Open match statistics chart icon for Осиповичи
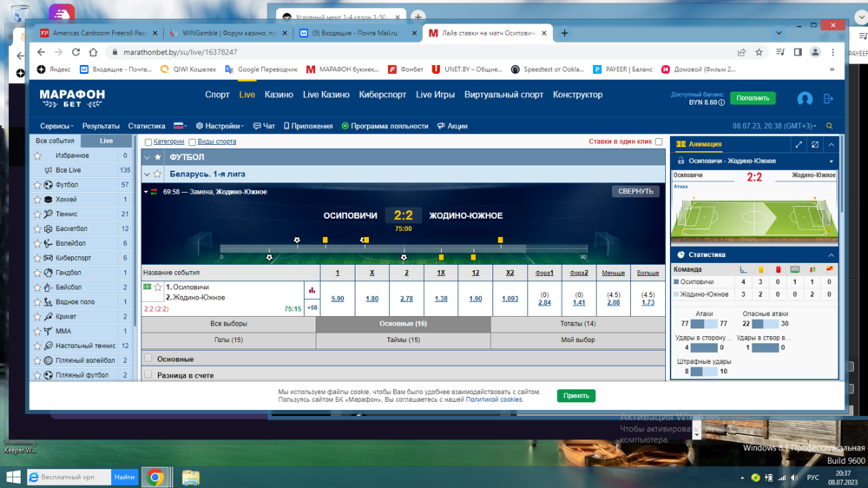 [312, 291]
